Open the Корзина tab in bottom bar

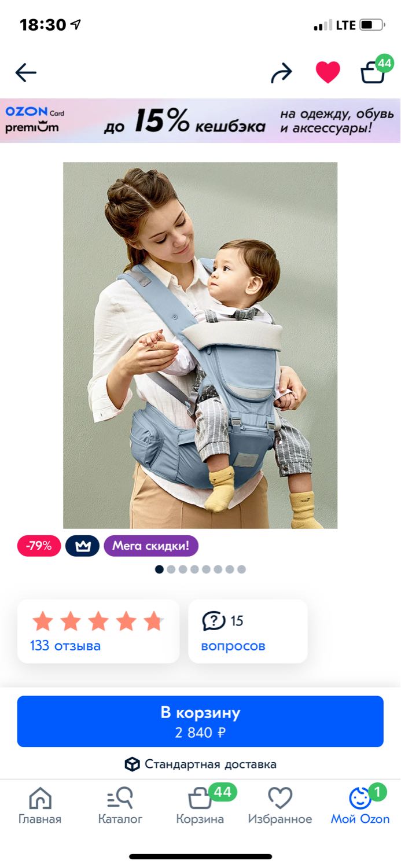coord(200,806)
